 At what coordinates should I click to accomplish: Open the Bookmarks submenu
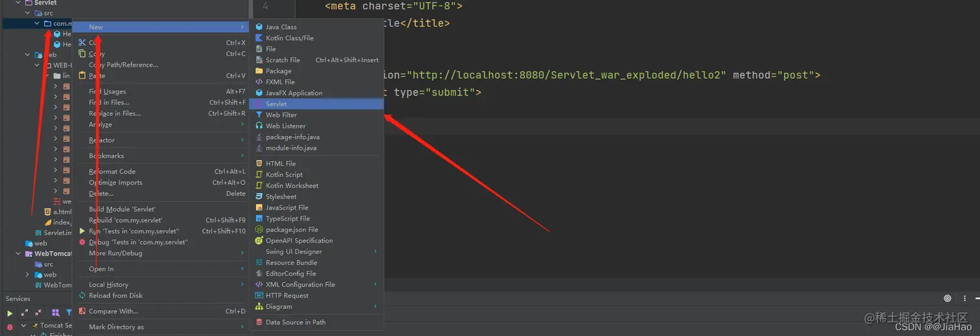161,156
